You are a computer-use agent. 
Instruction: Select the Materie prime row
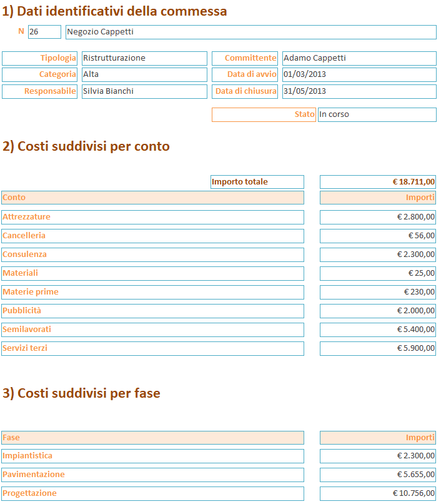pyautogui.click(x=152, y=292)
